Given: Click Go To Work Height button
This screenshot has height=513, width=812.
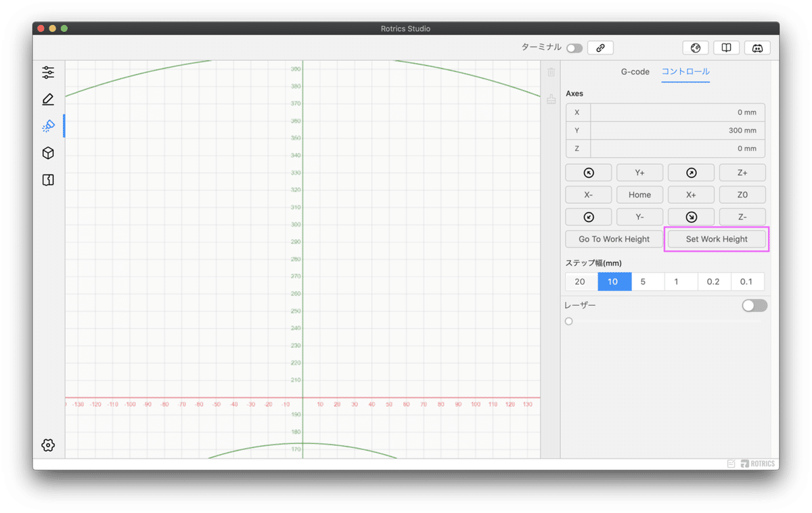Looking at the screenshot, I should (614, 239).
